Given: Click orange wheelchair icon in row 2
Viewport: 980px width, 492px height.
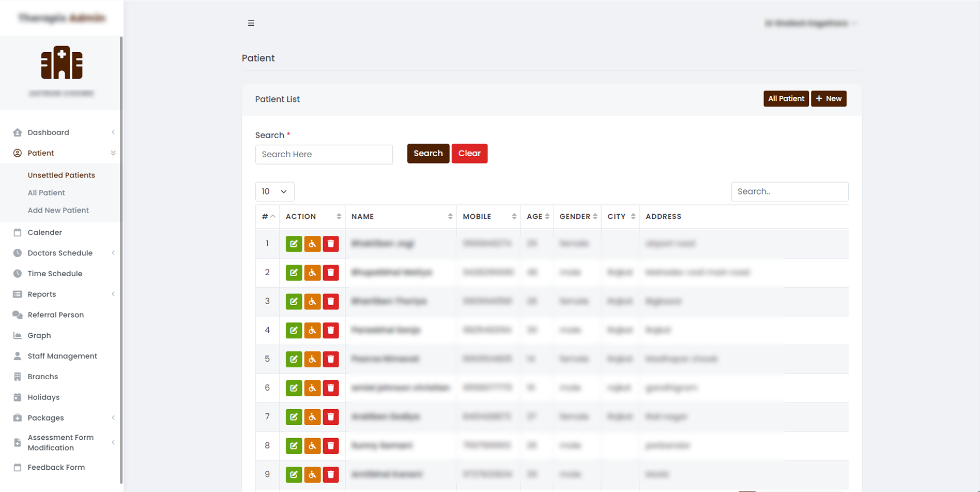Looking at the screenshot, I should pyautogui.click(x=312, y=273).
